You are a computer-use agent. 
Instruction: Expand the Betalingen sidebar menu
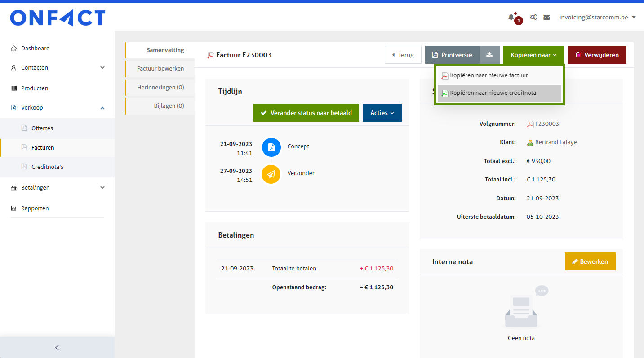tap(102, 188)
